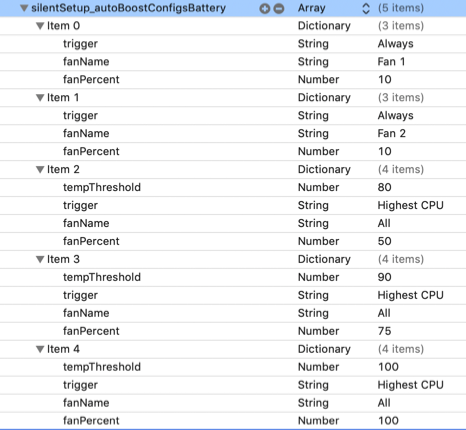Select fanPercent value 75 in Item 3
Viewport: 466px width, 430px height.
pos(384,331)
